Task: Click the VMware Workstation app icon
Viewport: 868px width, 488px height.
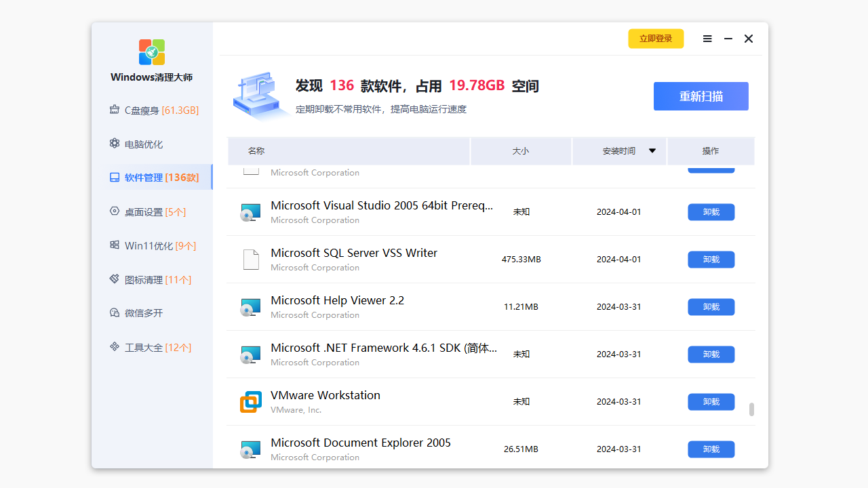Action: 250,401
